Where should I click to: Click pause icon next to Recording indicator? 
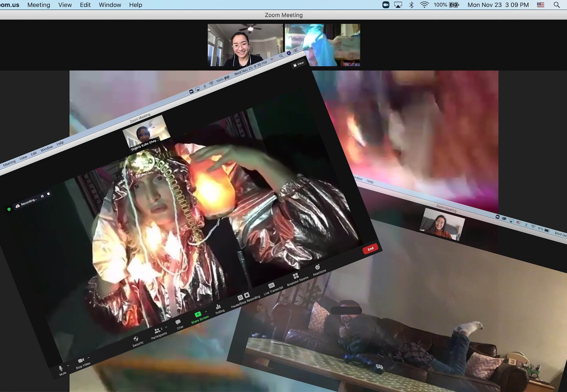pos(42,196)
